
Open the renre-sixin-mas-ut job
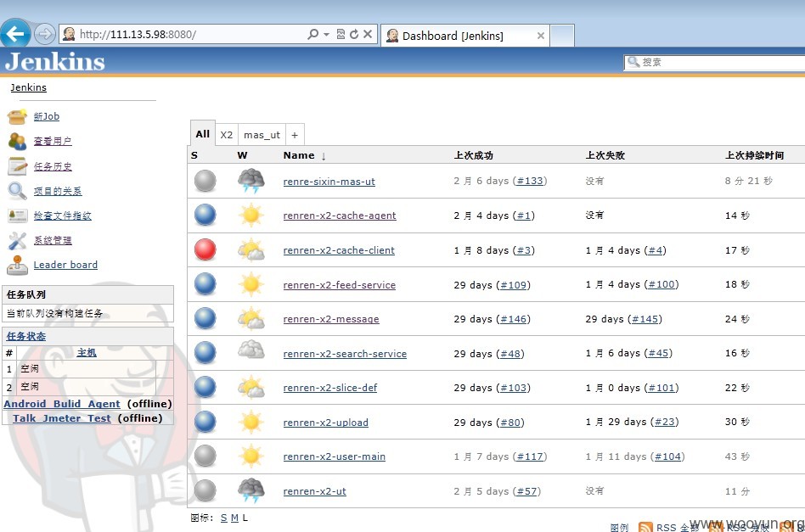[329, 181]
